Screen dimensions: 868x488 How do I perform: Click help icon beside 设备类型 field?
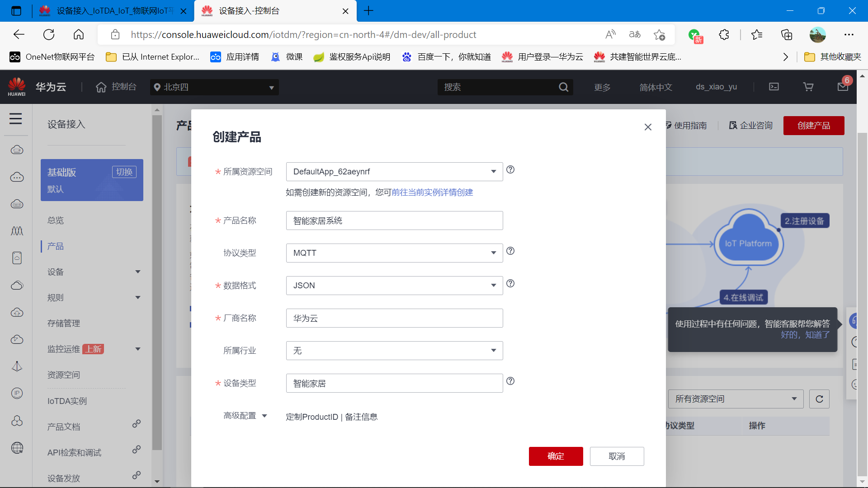510,381
